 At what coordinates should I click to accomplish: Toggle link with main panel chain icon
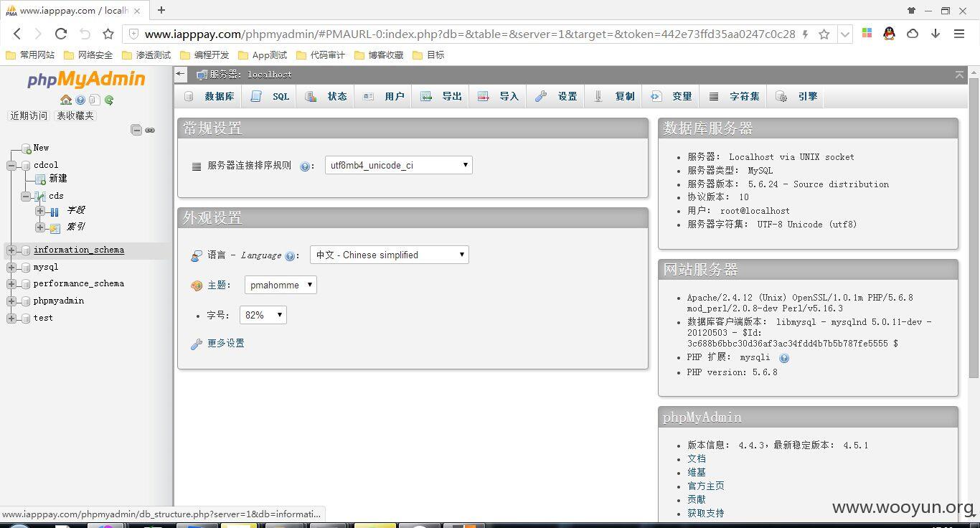[150, 130]
